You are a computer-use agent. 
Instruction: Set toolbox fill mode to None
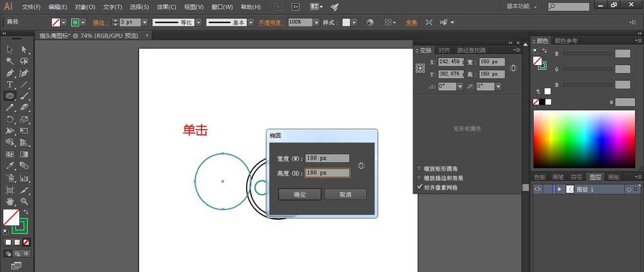click(x=26, y=242)
